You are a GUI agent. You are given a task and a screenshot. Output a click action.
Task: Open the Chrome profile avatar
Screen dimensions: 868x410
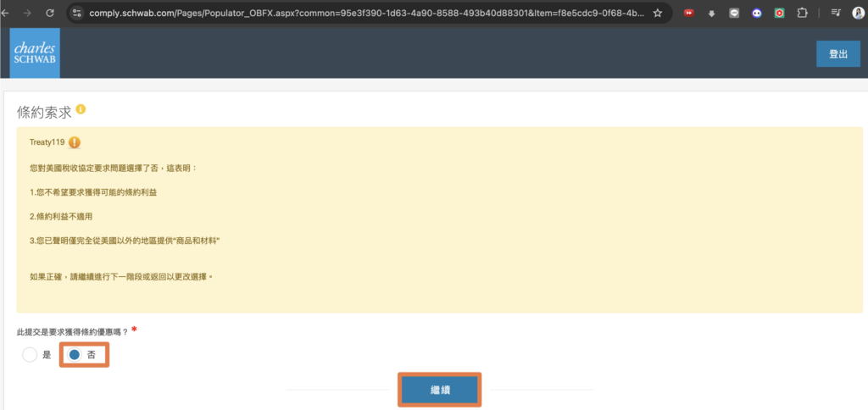click(x=859, y=14)
